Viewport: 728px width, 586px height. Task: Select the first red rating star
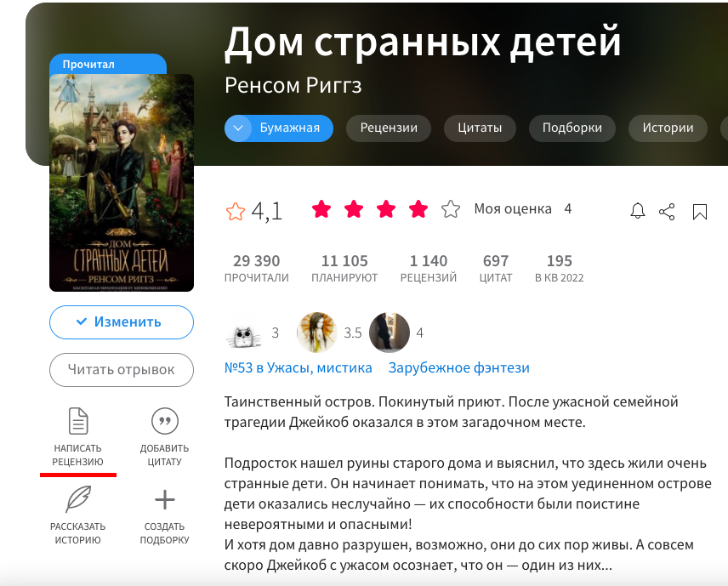(x=321, y=209)
